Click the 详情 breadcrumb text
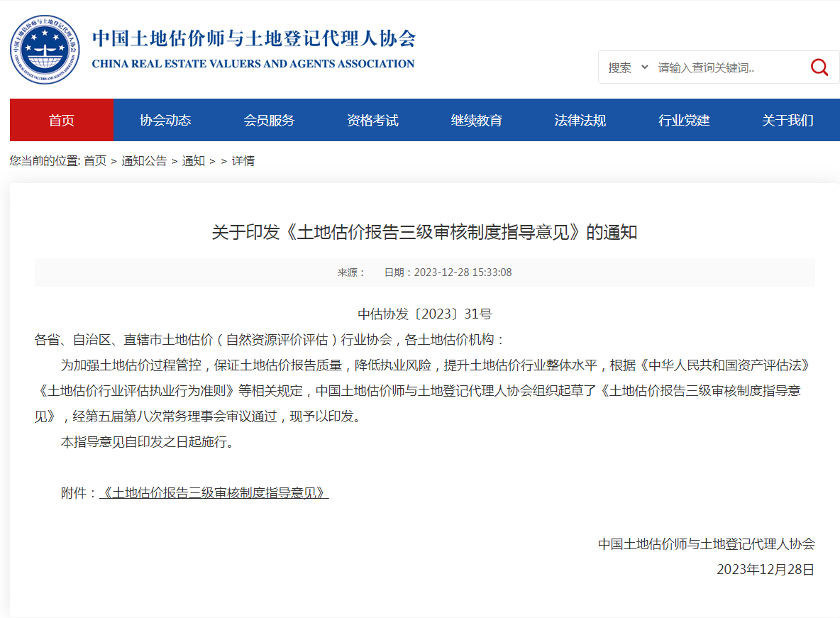 click(x=243, y=161)
